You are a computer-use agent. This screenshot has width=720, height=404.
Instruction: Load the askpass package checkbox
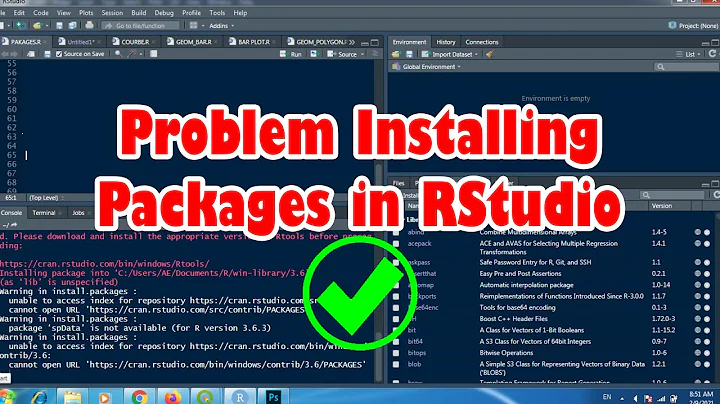(396, 262)
